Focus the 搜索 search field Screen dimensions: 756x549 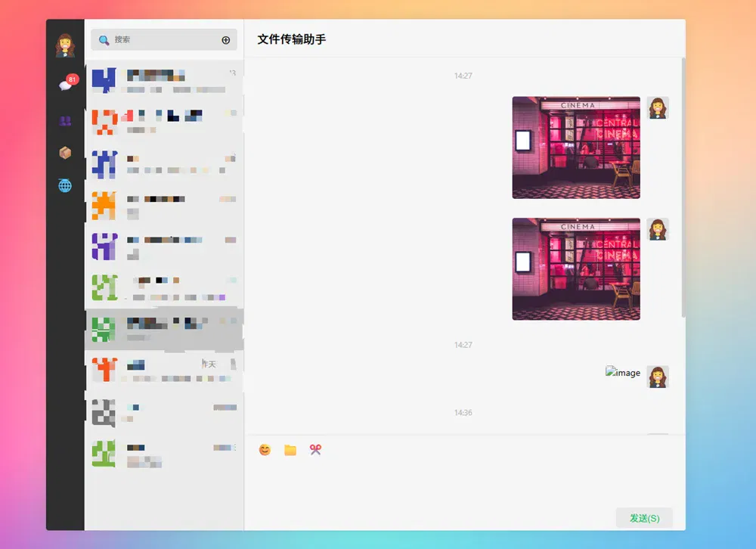pyautogui.click(x=164, y=39)
